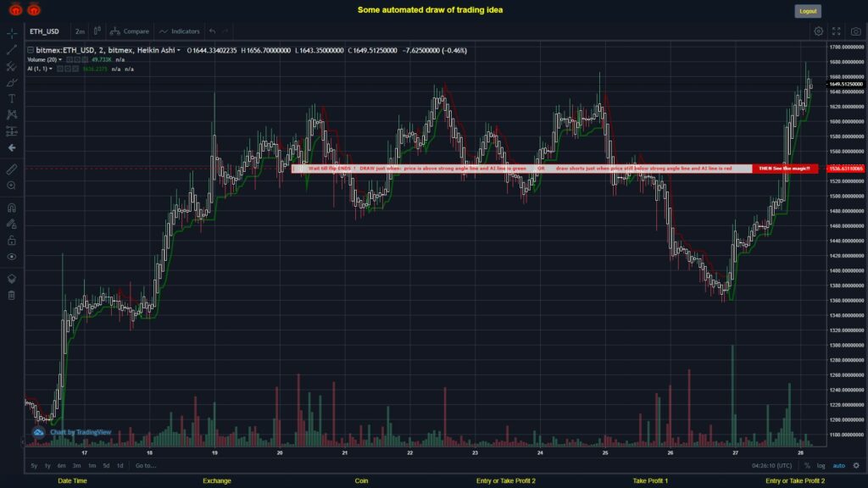Click the undo arrow
This screenshot has height=488, width=868.
pyautogui.click(x=213, y=31)
